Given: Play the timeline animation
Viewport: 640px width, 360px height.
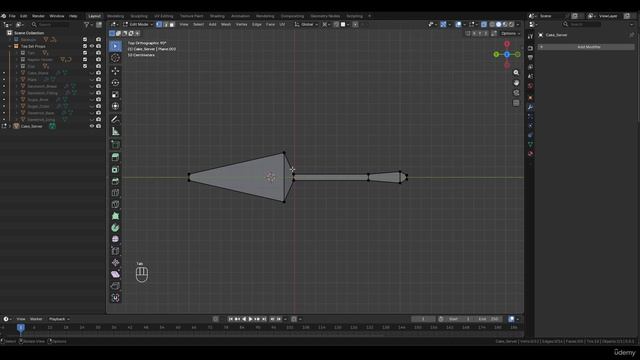Looking at the screenshot, I should (251, 319).
